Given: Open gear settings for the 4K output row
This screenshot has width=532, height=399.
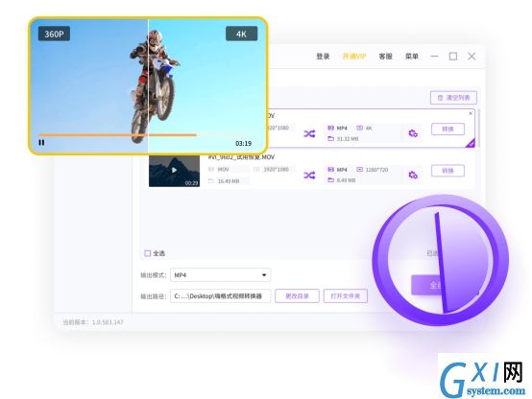Looking at the screenshot, I should [413, 133].
